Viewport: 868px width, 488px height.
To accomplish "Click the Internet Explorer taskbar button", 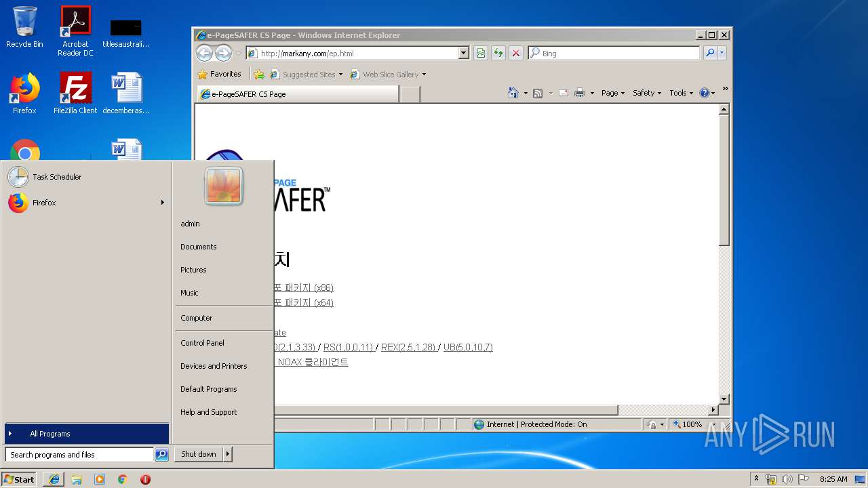I will pyautogui.click(x=54, y=479).
